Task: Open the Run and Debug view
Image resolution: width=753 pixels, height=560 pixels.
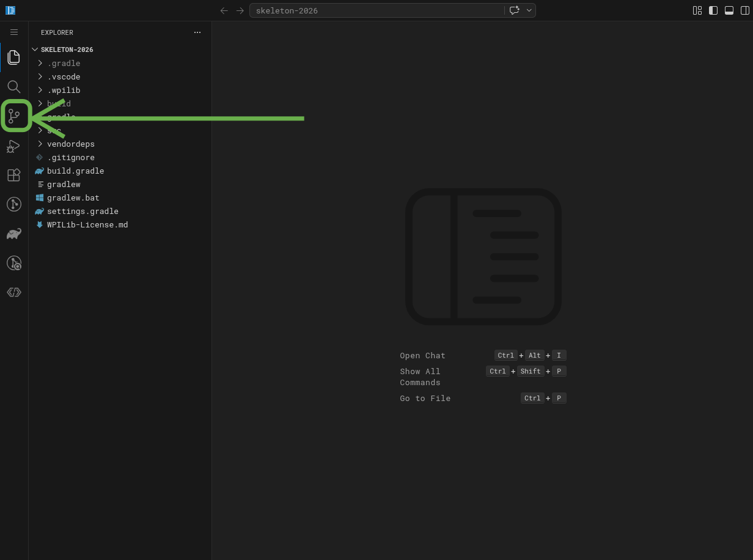Action: [x=14, y=146]
